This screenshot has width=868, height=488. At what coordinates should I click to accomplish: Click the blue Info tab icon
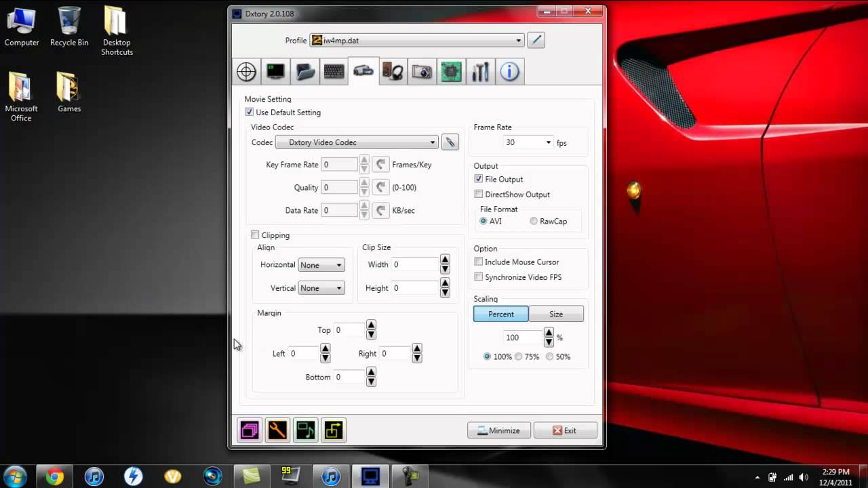click(x=510, y=71)
